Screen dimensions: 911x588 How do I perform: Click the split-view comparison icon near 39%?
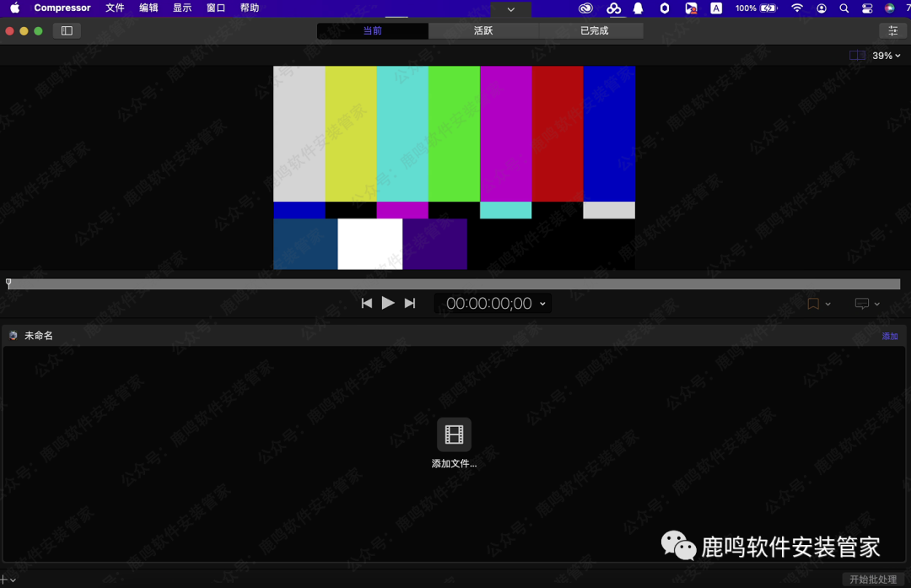click(857, 55)
